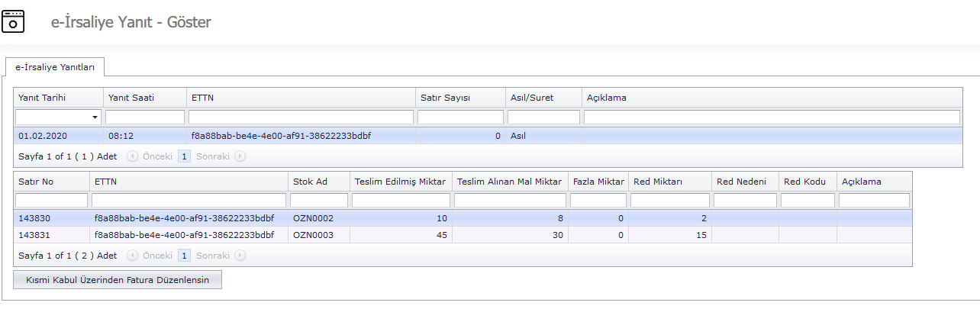The image size is (980, 309).
Task: Click the Red Nedeni filter box
Action: [745, 200]
